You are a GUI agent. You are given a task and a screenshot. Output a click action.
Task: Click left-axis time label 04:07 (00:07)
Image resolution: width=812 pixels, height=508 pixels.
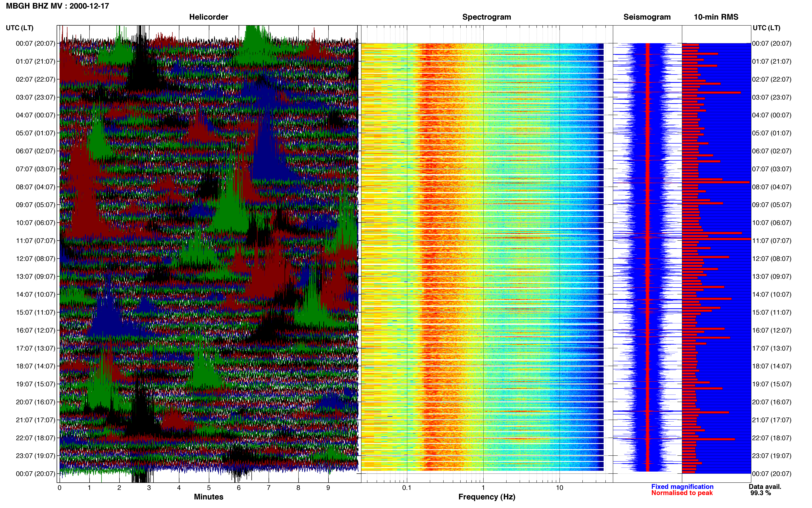tap(35, 115)
